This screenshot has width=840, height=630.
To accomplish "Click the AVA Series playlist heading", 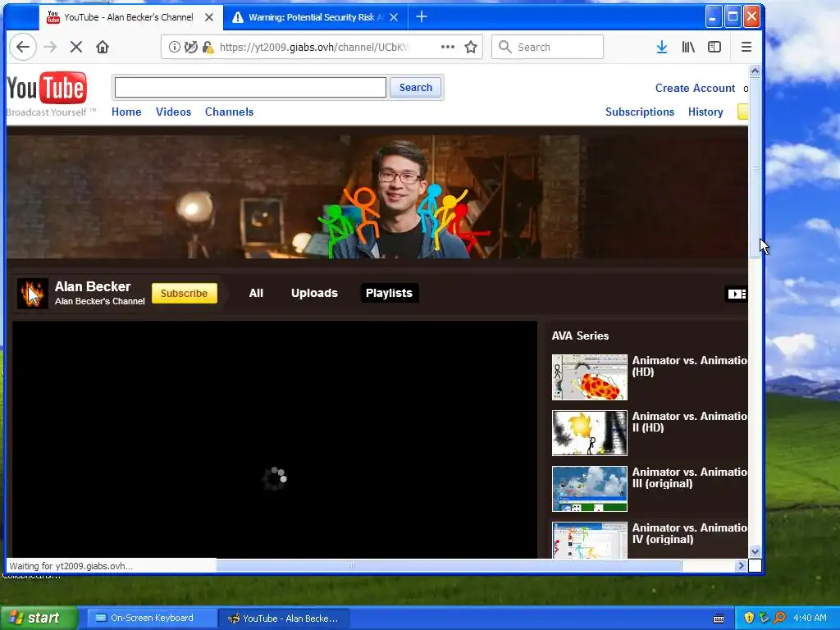I will [x=580, y=336].
